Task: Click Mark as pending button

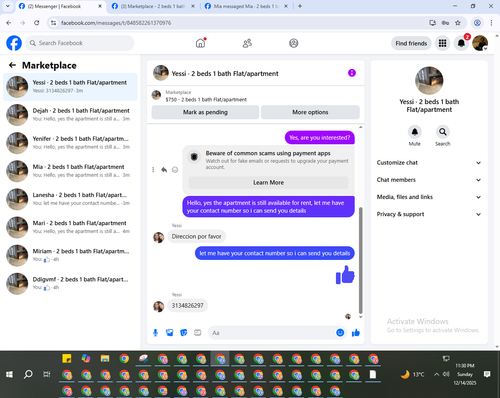Action: [x=205, y=112]
